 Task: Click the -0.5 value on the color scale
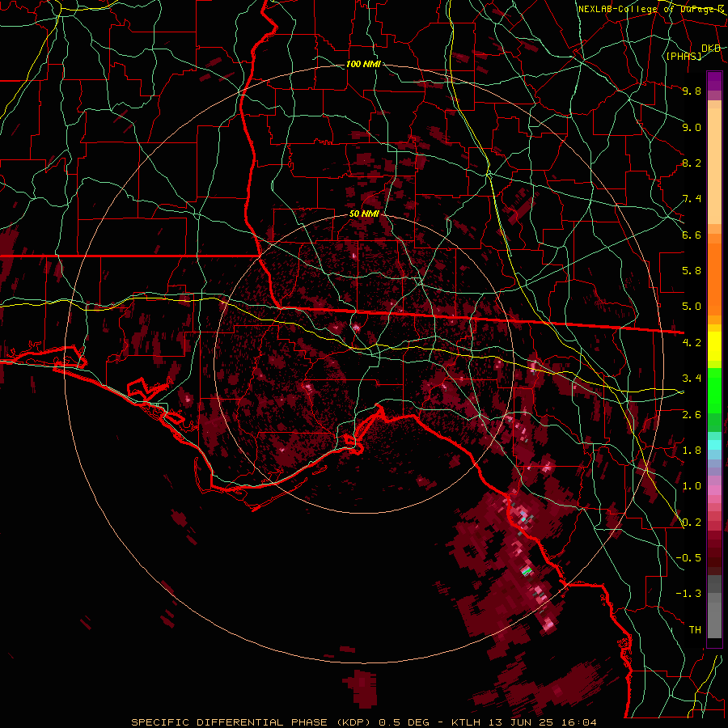688,558
